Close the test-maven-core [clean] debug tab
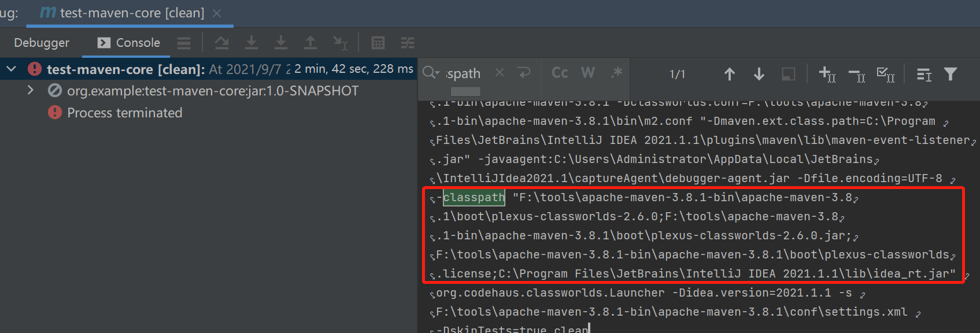The image size is (980, 333). [217, 13]
